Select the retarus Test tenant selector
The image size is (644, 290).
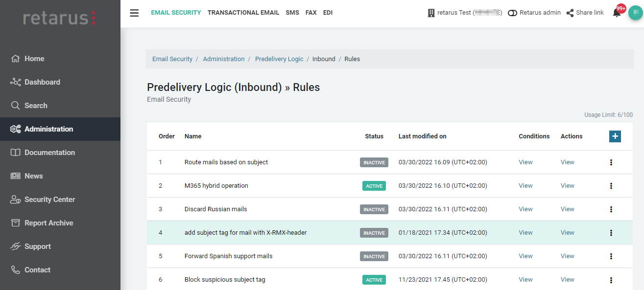click(464, 13)
